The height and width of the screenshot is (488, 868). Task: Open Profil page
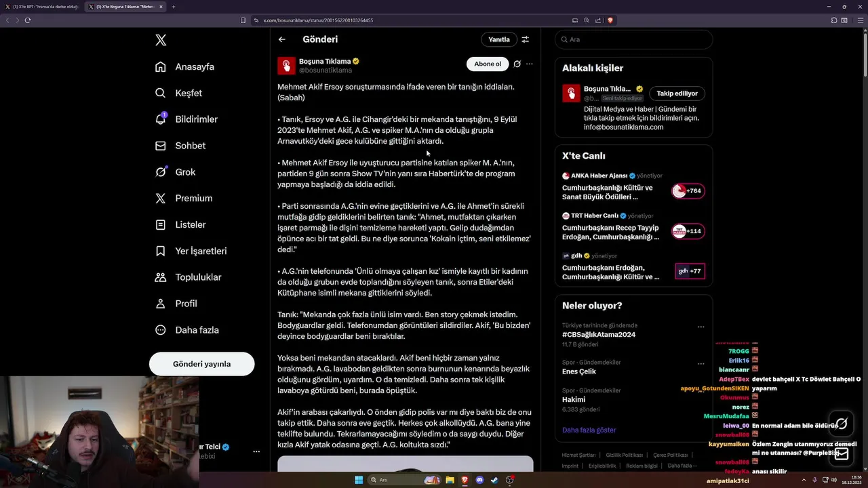(176, 304)
